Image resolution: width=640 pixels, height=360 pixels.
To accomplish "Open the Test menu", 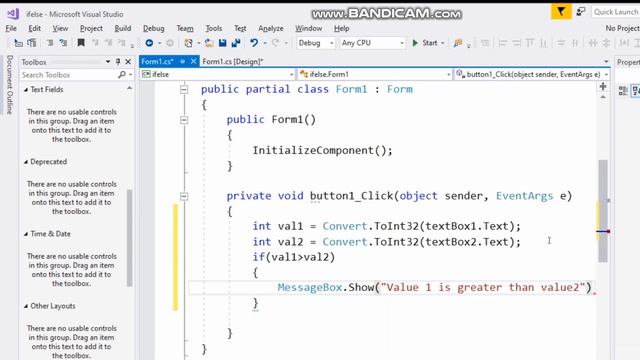I will tap(240, 28).
